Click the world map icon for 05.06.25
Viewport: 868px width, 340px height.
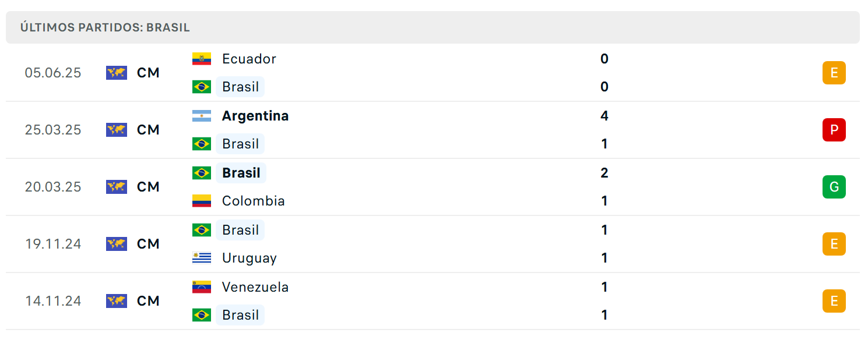[117, 73]
